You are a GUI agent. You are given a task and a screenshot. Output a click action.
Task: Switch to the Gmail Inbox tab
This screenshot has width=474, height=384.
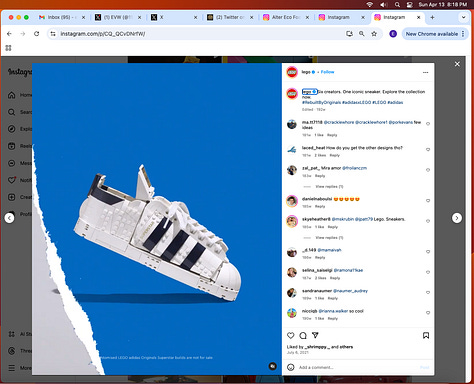[62, 17]
